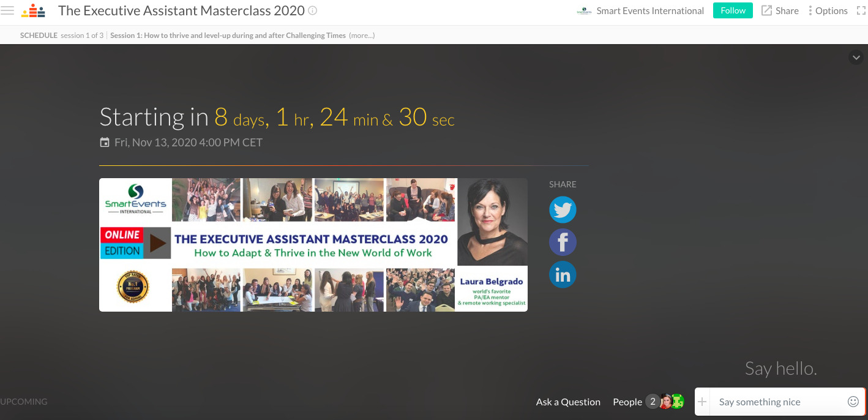This screenshot has height=420, width=868.
Task: Open the hamburger menu icon
Action: [x=7, y=10]
